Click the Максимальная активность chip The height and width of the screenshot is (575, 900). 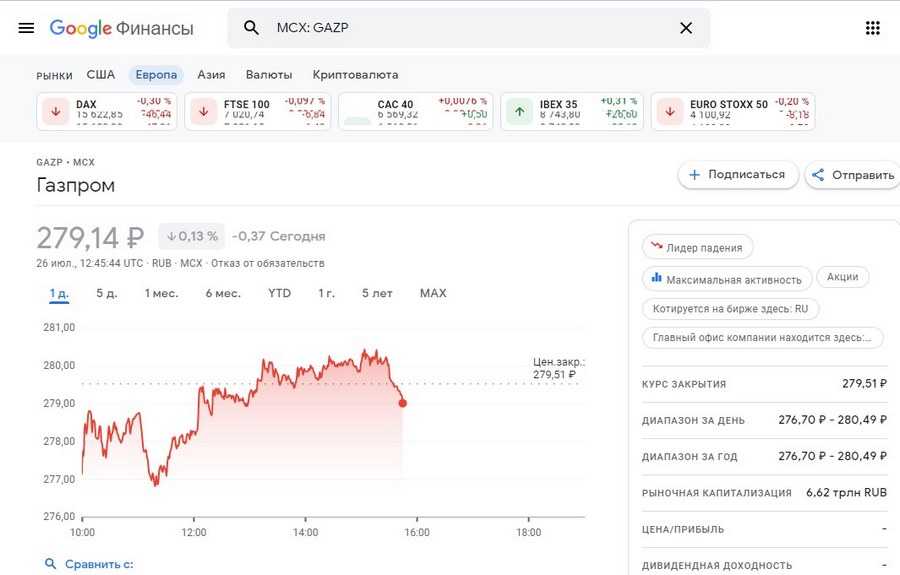727,279
